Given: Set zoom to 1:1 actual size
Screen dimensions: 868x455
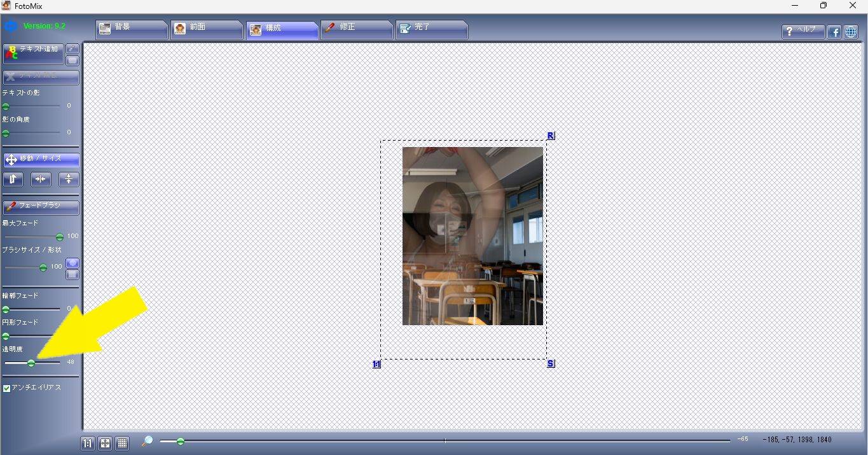Looking at the screenshot, I should pyautogui.click(x=88, y=443).
